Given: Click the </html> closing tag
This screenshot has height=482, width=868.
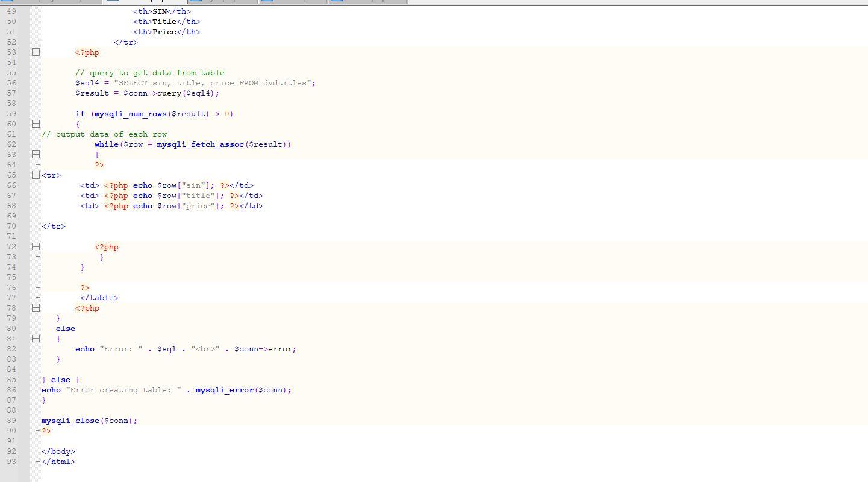Looking at the screenshot, I should [x=58, y=462].
